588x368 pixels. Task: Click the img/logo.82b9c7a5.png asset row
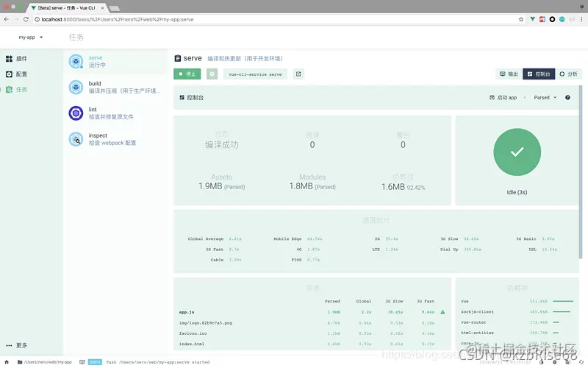(312, 322)
